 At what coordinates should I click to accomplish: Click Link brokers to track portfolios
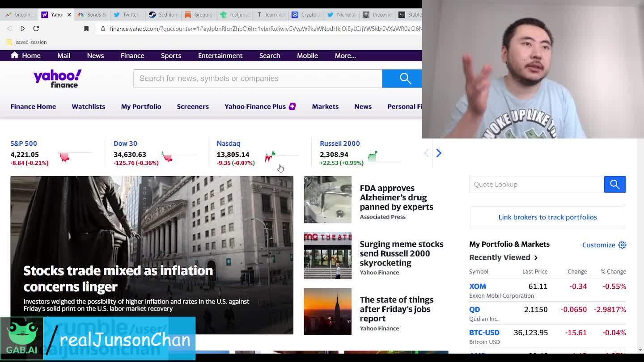(x=547, y=217)
